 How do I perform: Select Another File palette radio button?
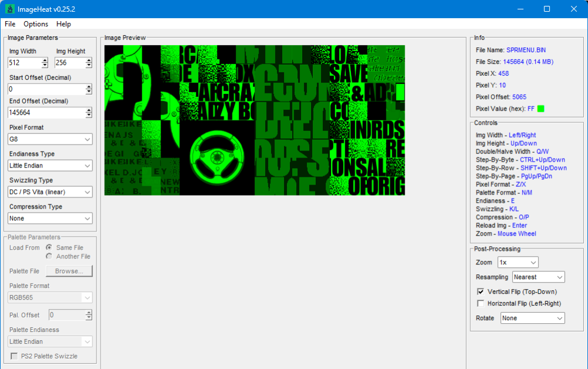pyautogui.click(x=49, y=256)
